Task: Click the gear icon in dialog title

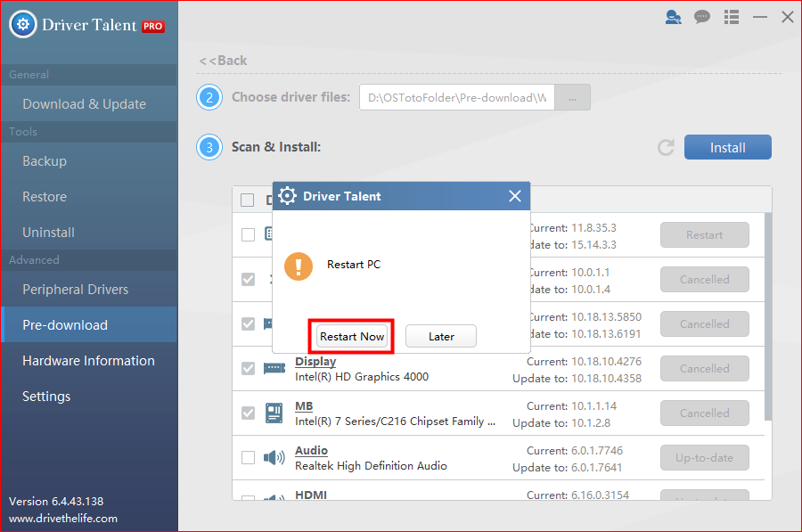Action: [288, 196]
